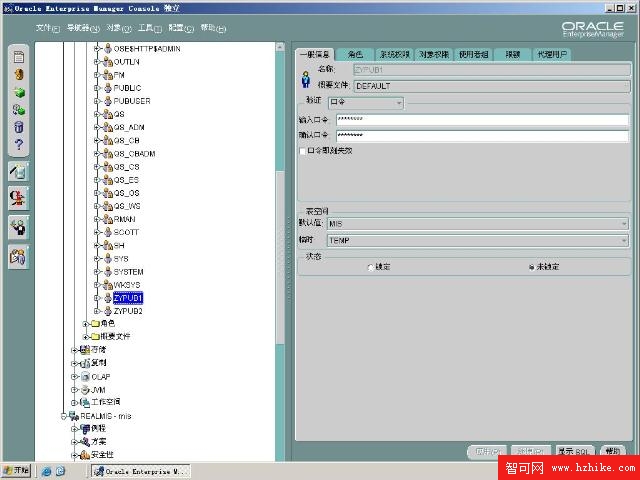Click the 名称 ZYPUB1 name field
Viewport: 640px width, 480px height.
[492, 70]
